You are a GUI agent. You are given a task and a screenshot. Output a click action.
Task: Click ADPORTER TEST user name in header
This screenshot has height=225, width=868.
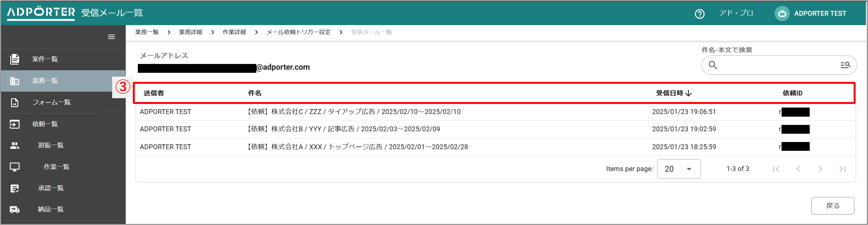click(820, 14)
